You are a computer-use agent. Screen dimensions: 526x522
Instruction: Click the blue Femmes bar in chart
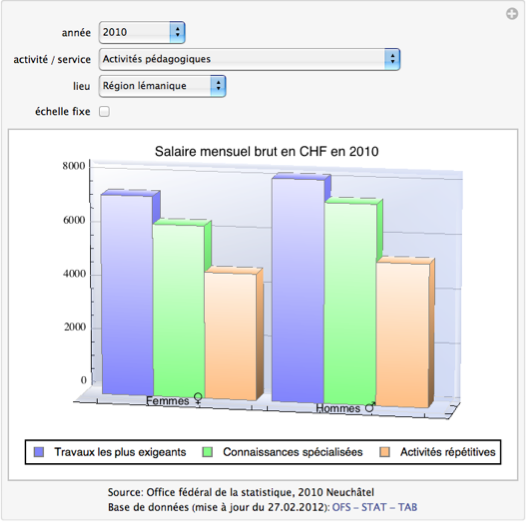127,295
